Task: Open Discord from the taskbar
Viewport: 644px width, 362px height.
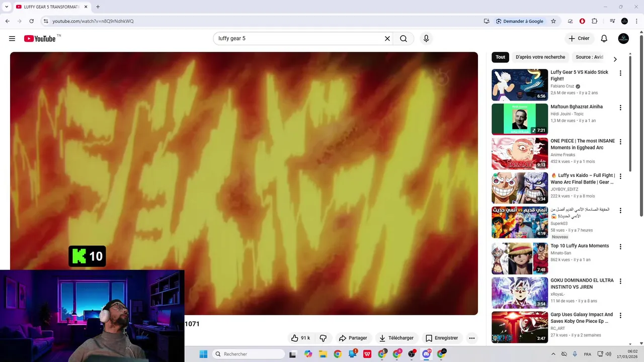Action: coord(426,354)
